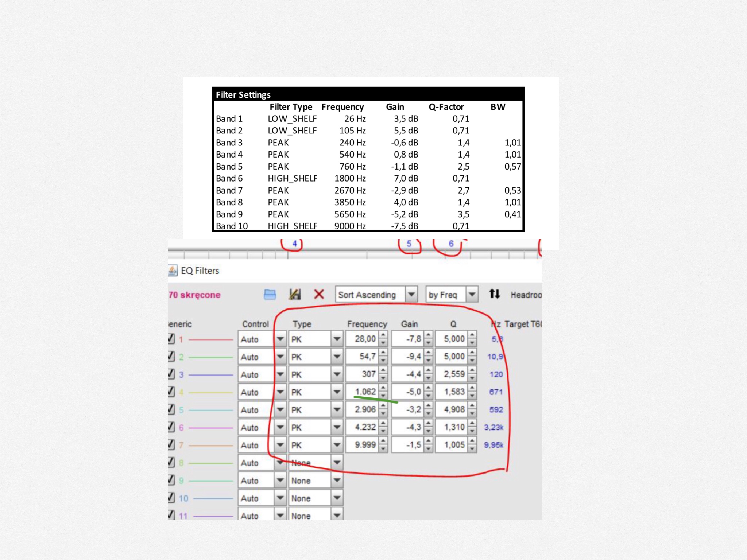
Task: Toggle the checkbox for filter 4
Action: pos(171,392)
